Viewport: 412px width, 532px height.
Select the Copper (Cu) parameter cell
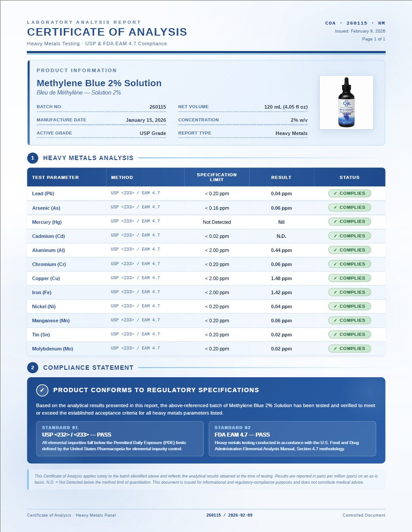click(x=66, y=278)
